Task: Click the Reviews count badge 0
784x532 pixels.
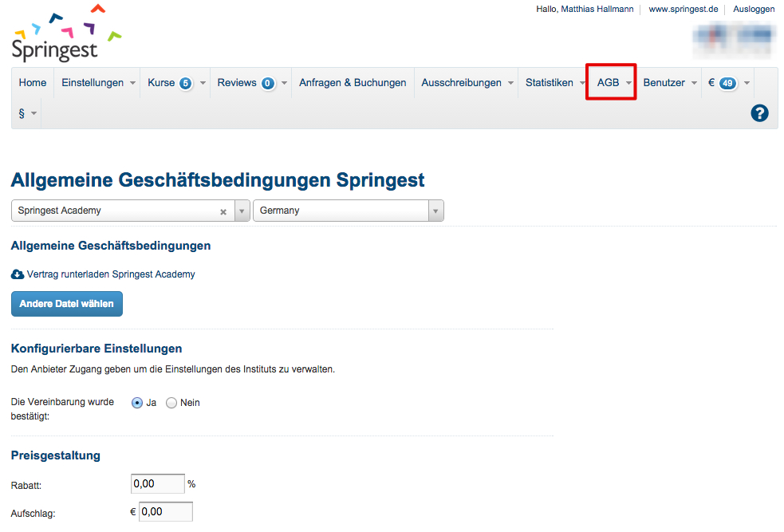Action: pyautogui.click(x=268, y=83)
